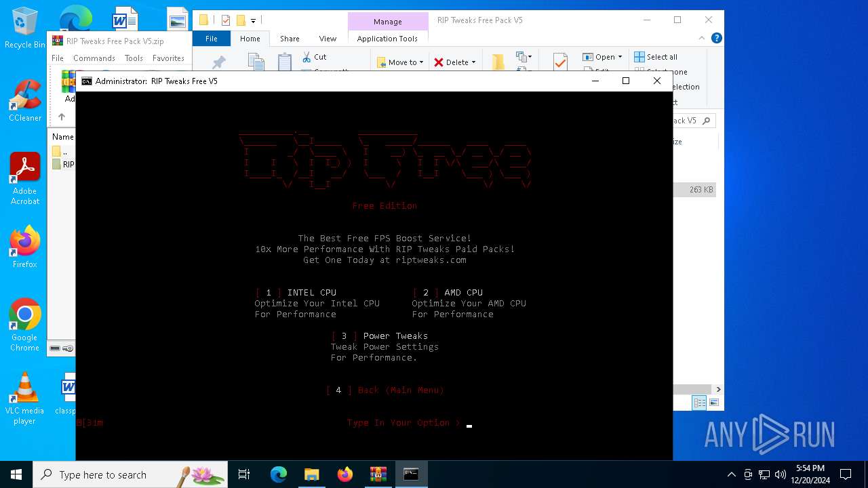Click the Explorer search box

(x=694, y=121)
